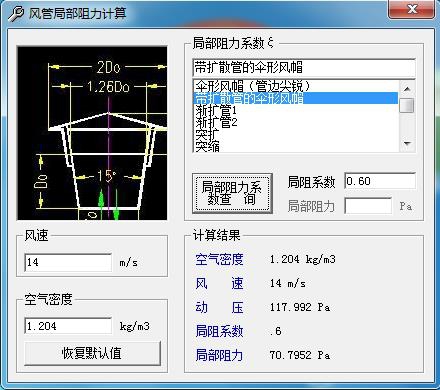This screenshot has width=440, height=390.
Task: Select 渐扩管2 in the list
Action: (x=295, y=122)
